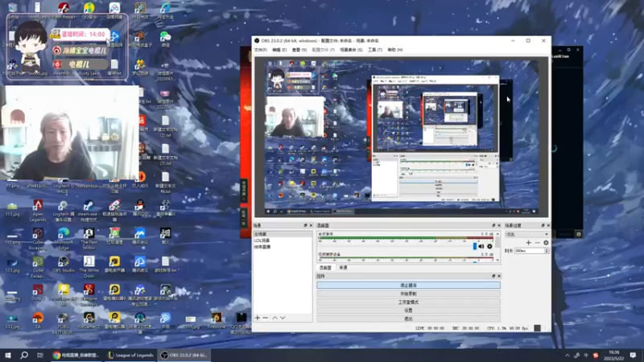Open the scene transition type dropdown

[526, 234]
